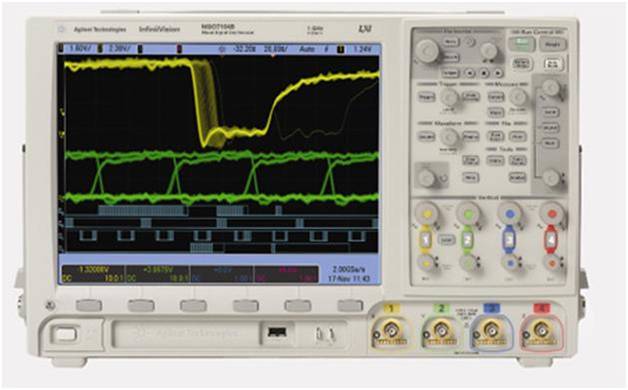Click the red channel 4 BNC input
This screenshot has height=390, width=628.
click(541, 331)
